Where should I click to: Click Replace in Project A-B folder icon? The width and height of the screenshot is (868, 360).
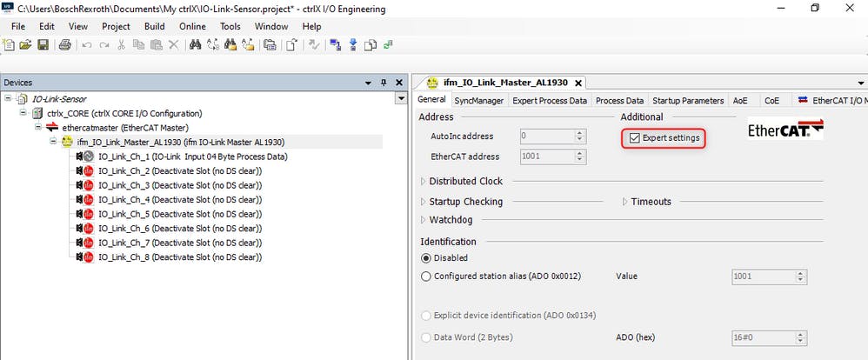click(248, 45)
